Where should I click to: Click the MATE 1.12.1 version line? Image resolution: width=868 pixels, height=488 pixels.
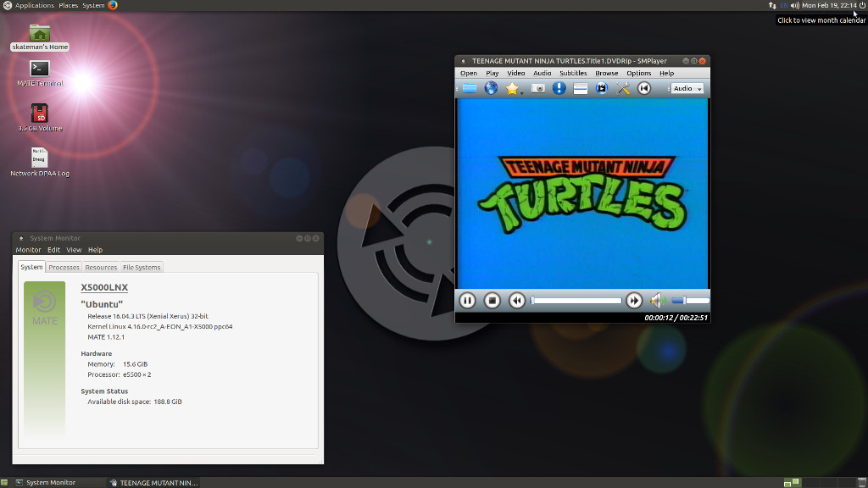tap(106, 337)
